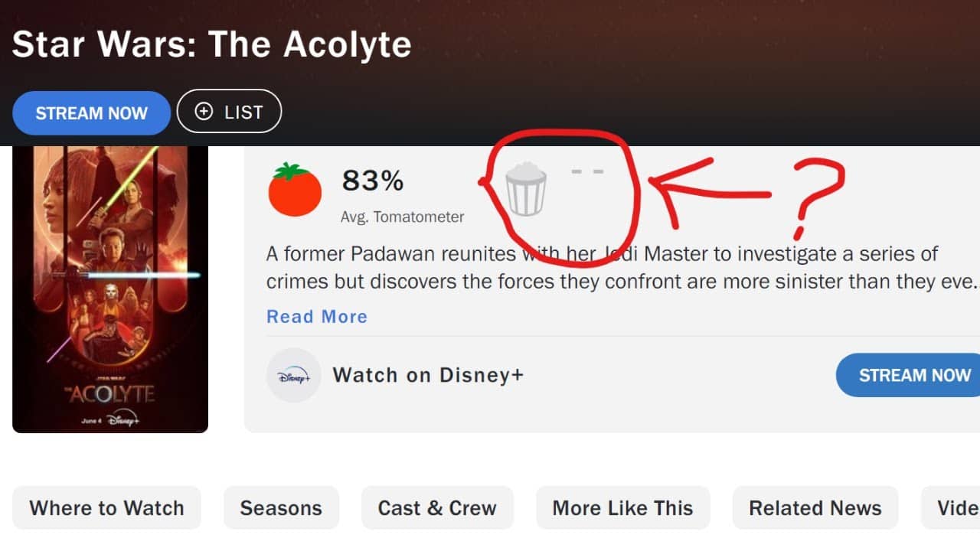Image resolution: width=980 pixels, height=551 pixels.
Task: Click the Avg. Tomatometer label
Action: (x=402, y=217)
